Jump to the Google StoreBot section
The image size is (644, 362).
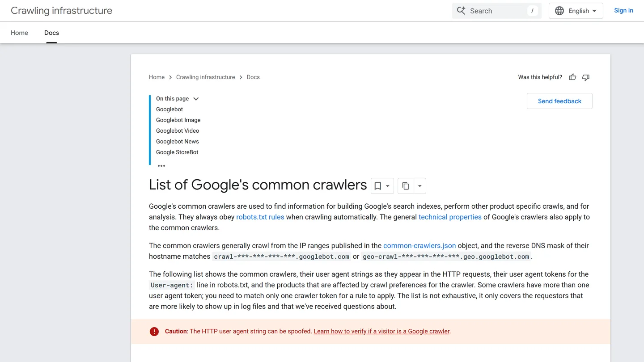coord(177,152)
